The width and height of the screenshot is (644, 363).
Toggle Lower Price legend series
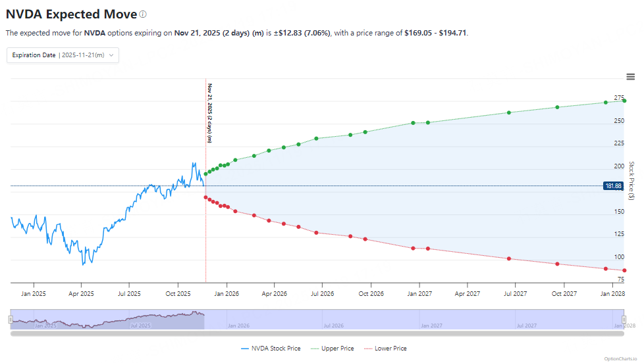tap(385, 349)
